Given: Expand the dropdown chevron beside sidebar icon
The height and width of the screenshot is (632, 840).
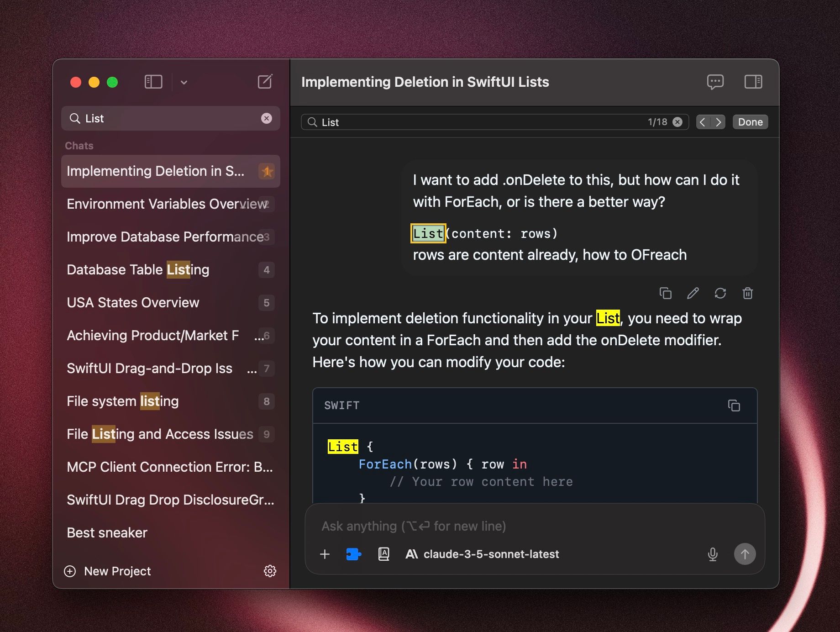Looking at the screenshot, I should (x=184, y=83).
